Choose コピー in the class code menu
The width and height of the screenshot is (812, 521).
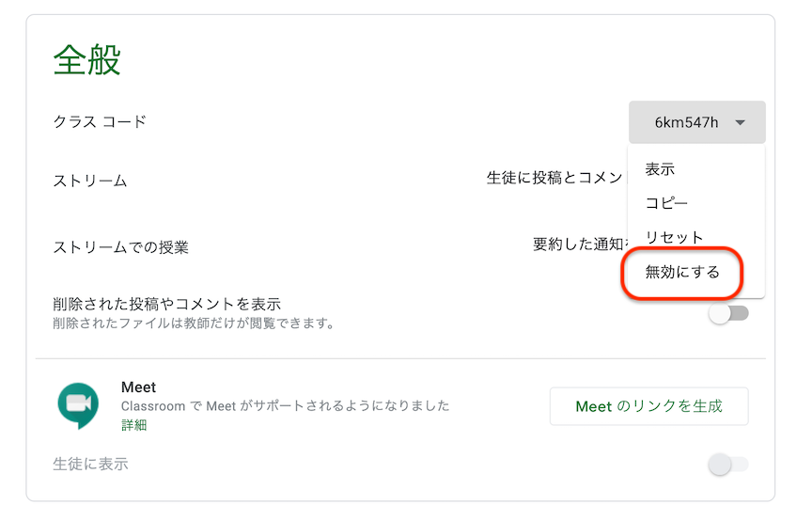click(666, 203)
